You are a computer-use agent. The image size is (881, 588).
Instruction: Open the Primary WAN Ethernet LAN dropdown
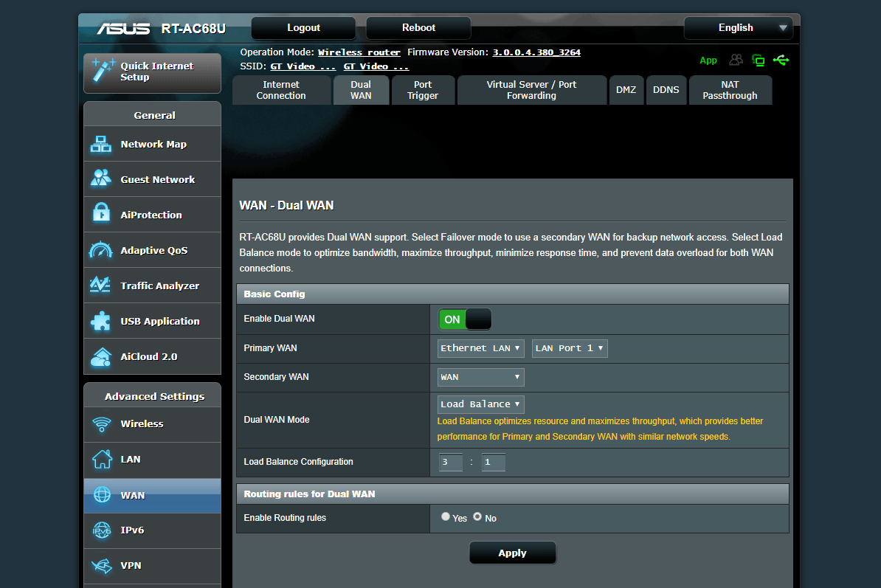tap(480, 348)
